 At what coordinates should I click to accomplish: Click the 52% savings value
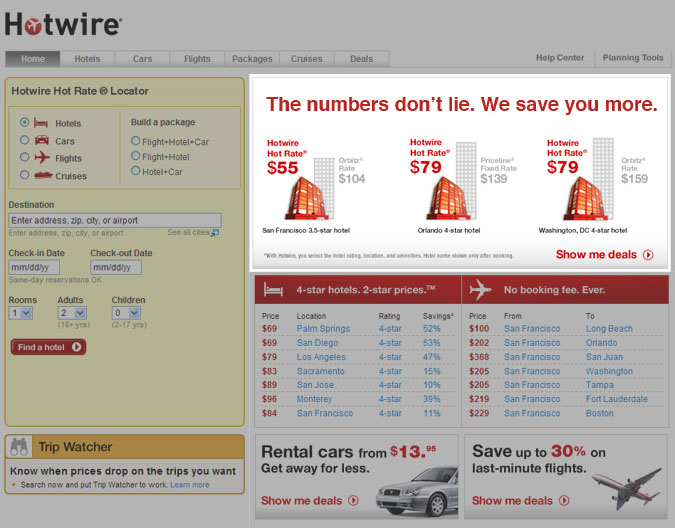(432, 329)
